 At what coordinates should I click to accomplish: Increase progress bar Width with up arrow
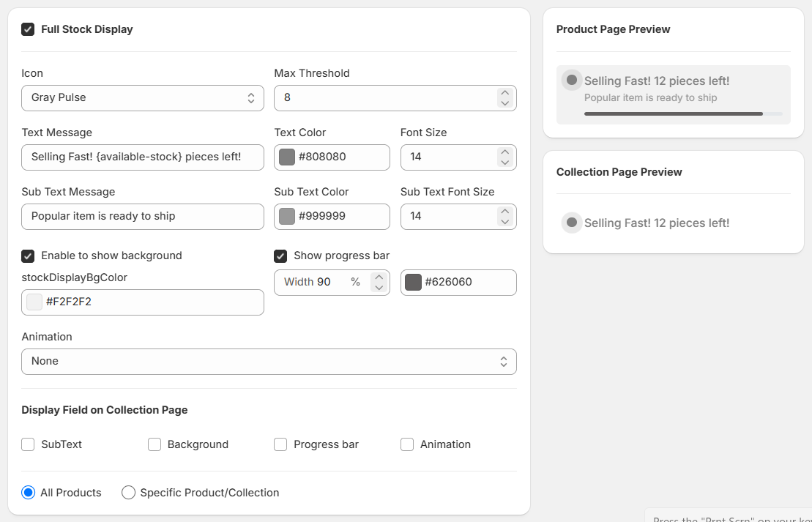(379, 277)
